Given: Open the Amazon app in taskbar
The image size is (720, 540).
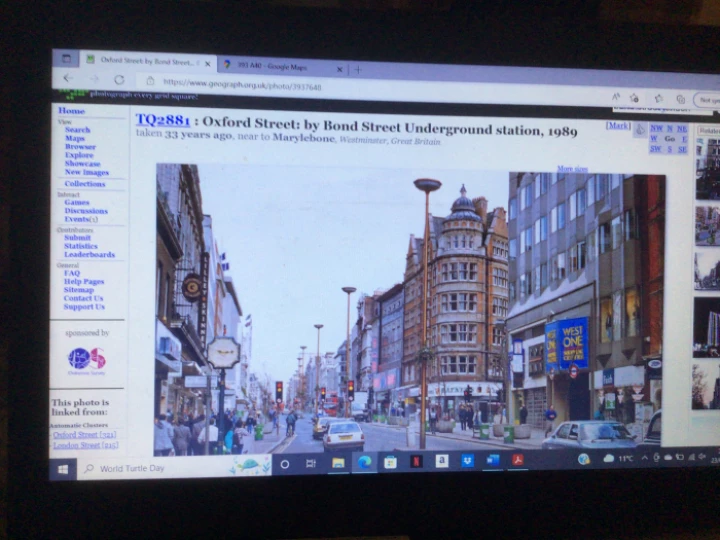Looking at the screenshot, I should pos(441,460).
